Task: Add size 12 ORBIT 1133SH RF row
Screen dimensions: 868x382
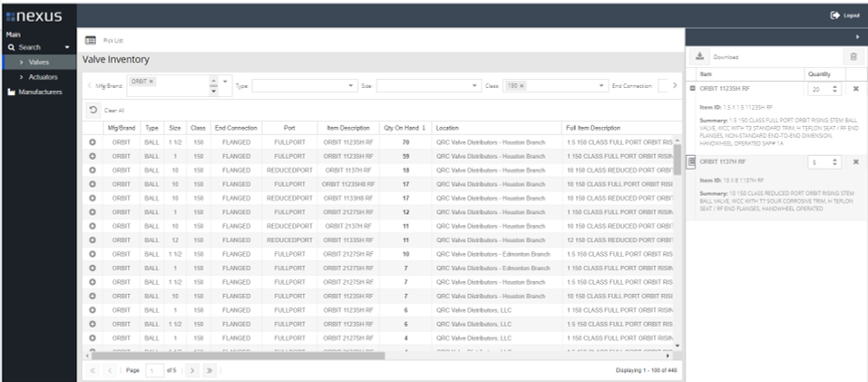Action: (93, 240)
